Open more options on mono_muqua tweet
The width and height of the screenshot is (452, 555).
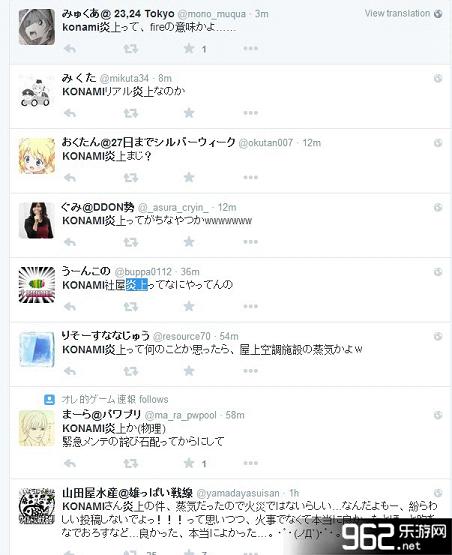point(251,48)
